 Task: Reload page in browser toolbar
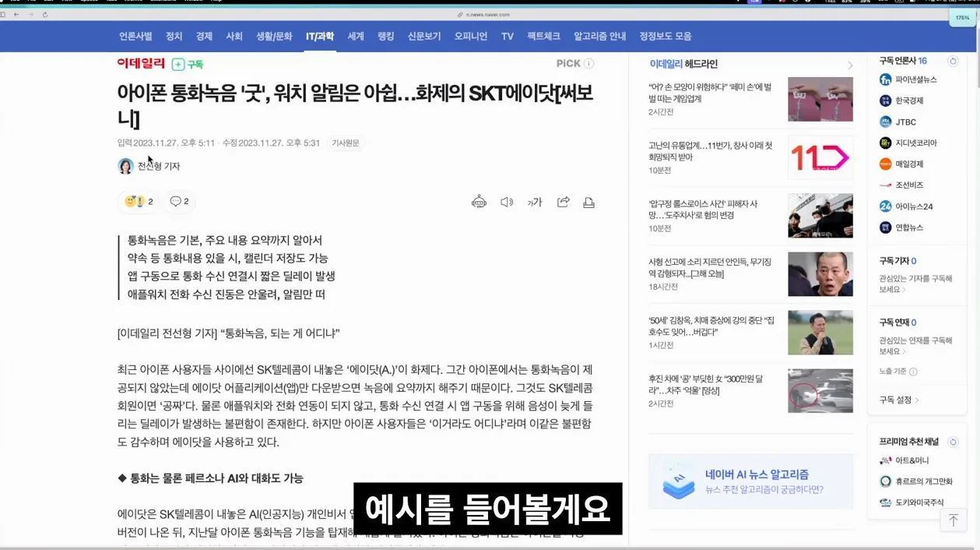pos(45,15)
